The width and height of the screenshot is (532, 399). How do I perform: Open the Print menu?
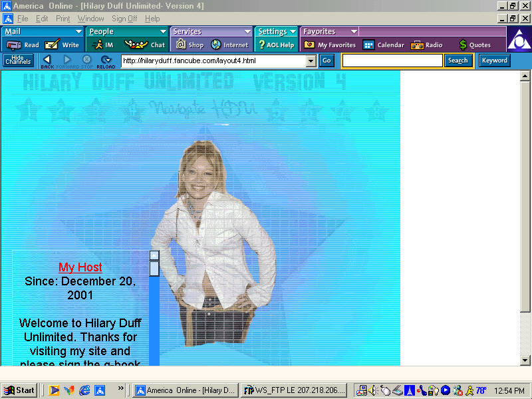coord(63,19)
